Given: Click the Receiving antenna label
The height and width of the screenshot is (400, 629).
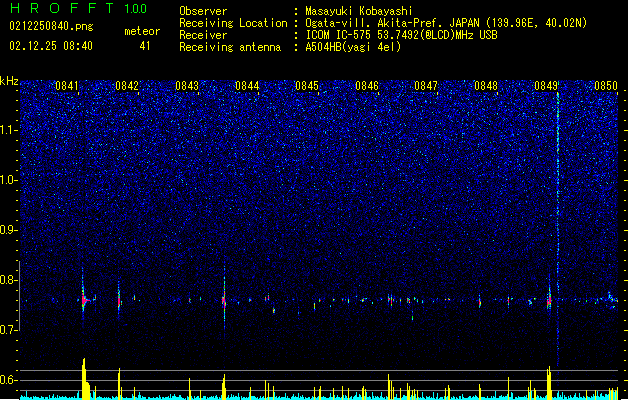Looking at the screenshot, I should 230,47.
